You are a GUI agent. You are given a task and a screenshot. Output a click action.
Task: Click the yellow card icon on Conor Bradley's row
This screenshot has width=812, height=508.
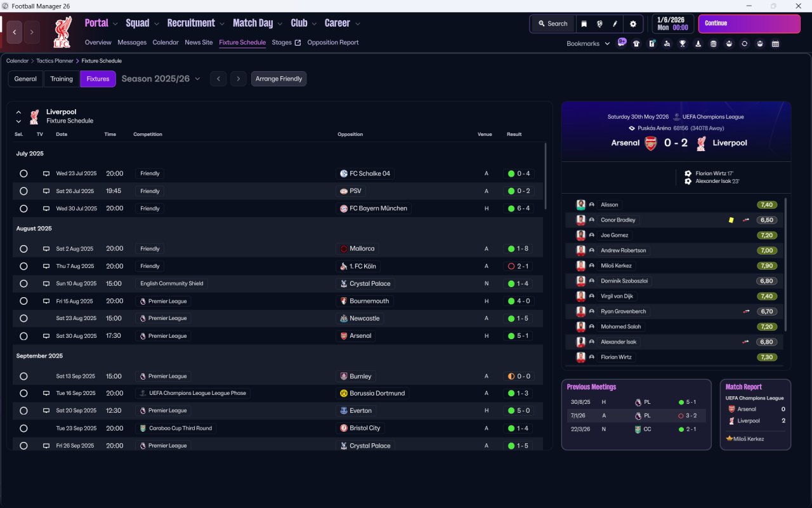(x=731, y=220)
